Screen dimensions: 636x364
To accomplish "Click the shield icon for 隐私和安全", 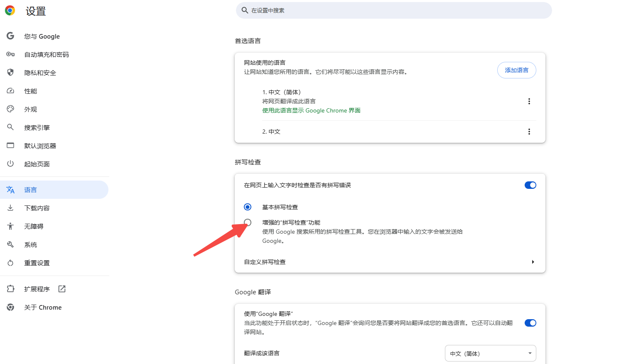I will pyautogui.click(x=10, y=73).
